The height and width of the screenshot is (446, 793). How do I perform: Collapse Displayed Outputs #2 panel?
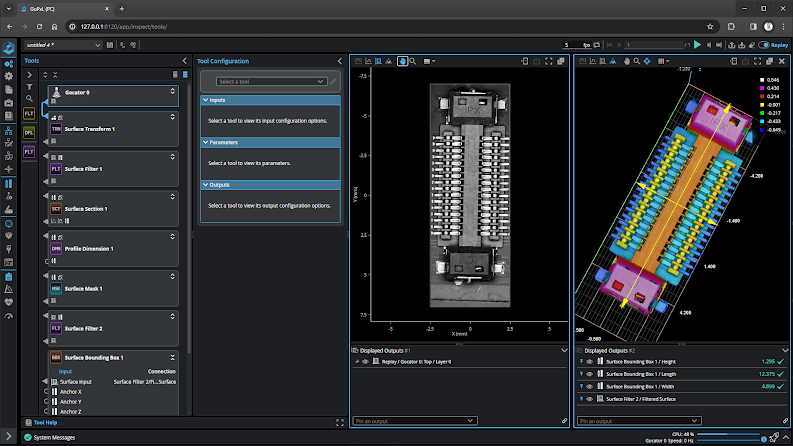point(785,350)
